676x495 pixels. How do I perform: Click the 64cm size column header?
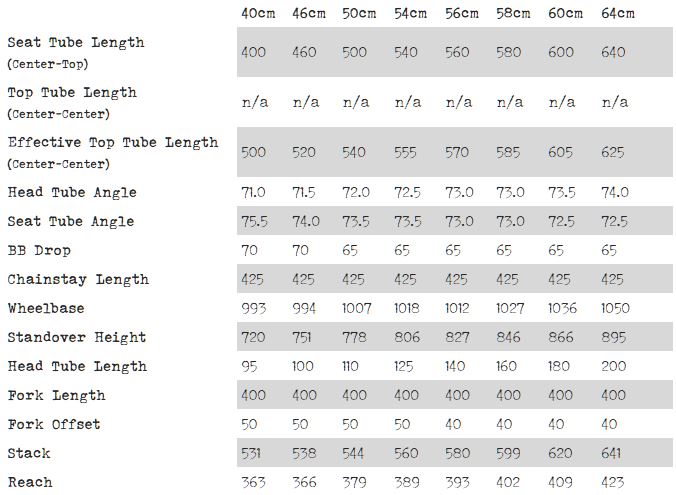(618, 13)
